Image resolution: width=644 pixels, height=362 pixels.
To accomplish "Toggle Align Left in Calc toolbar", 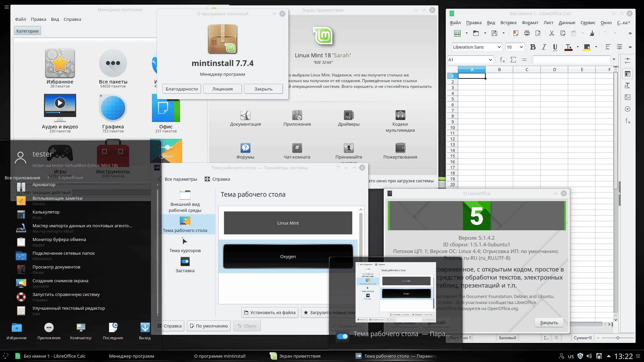I will pyautogui.click(x=608, y=47).
